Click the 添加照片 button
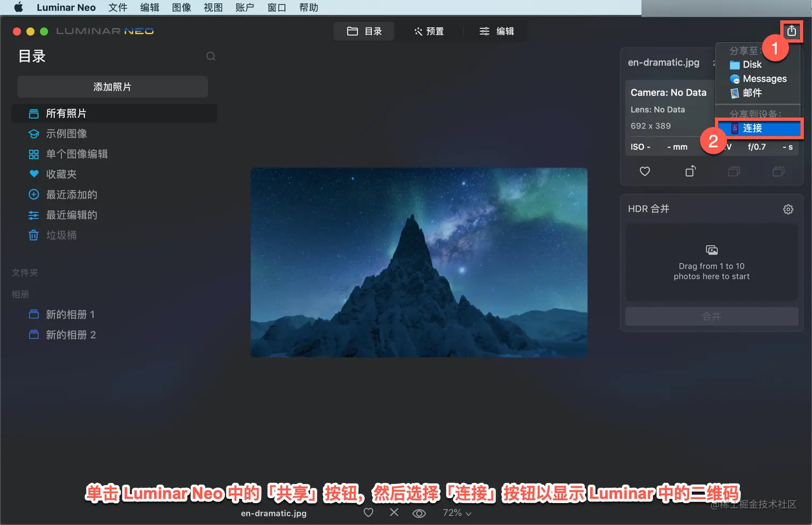This screenshot has height=525, width=812. pyautogui.click(x=112, y=87)
